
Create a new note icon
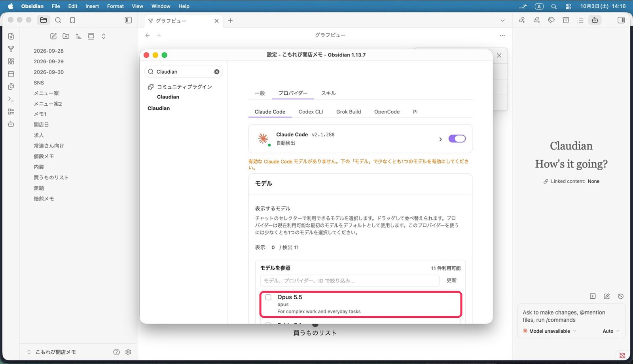point(53,36)
